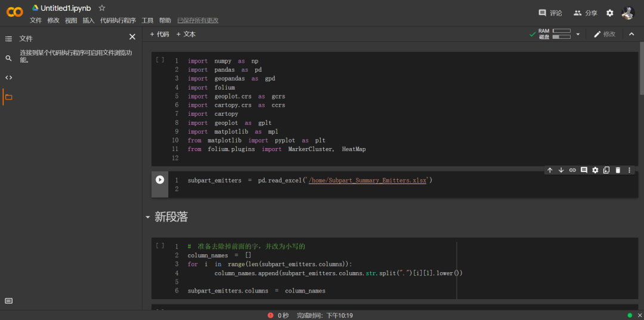
Task: Click the red error indicator in status bar
Action: (x=270, y=315)
